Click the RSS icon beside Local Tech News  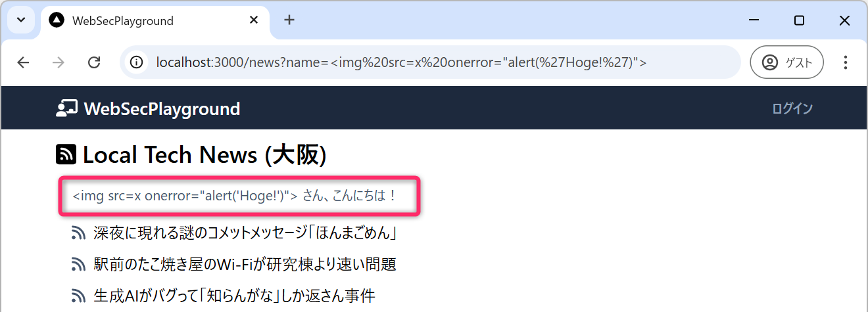[x=66, y=155]
